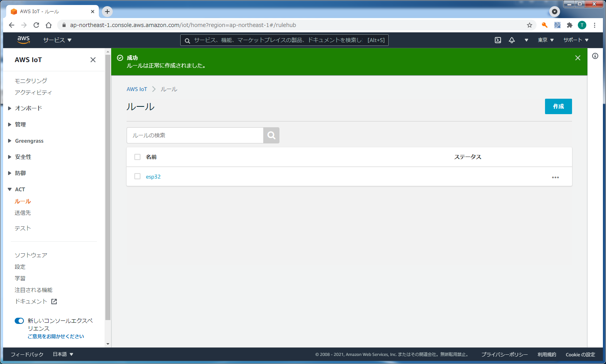Select the esp32 rule checkbox
This screenshot has height=364, width=606.
(137, 176)
